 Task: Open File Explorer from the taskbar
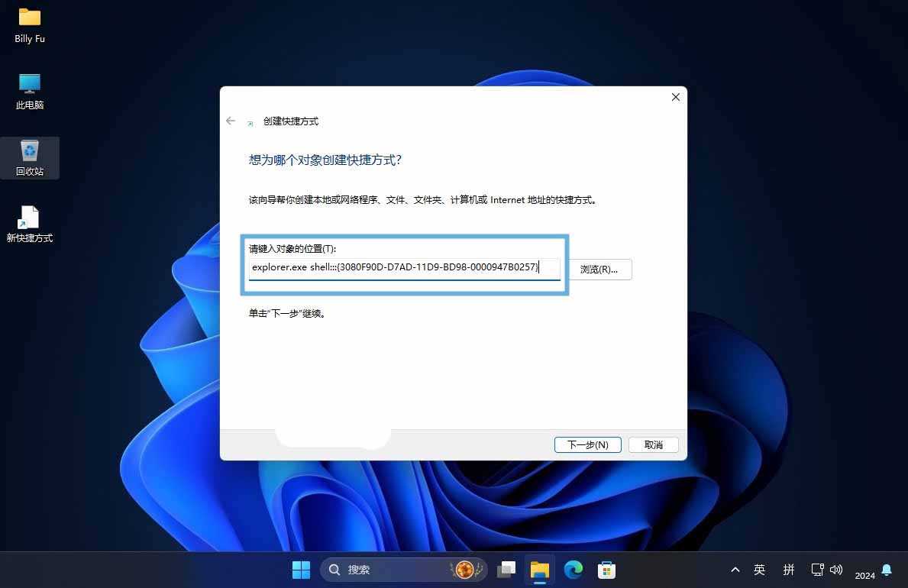click(539, 570)
